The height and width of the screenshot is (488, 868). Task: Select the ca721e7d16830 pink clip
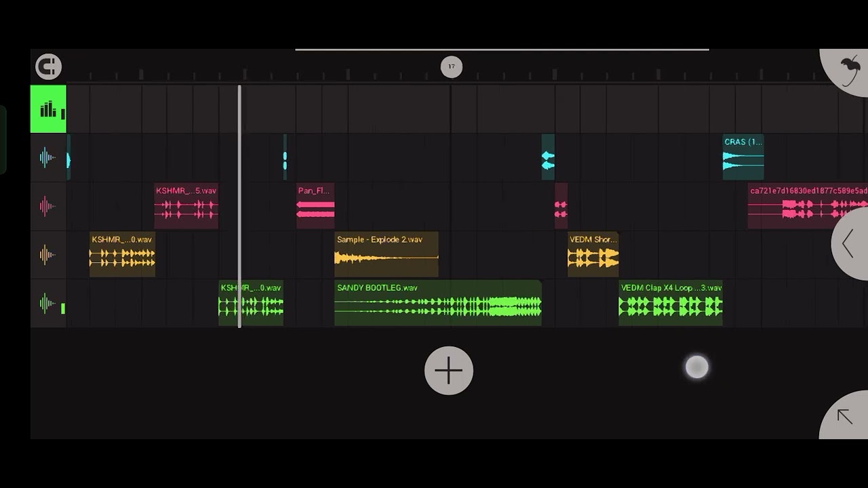coord(808,206)
